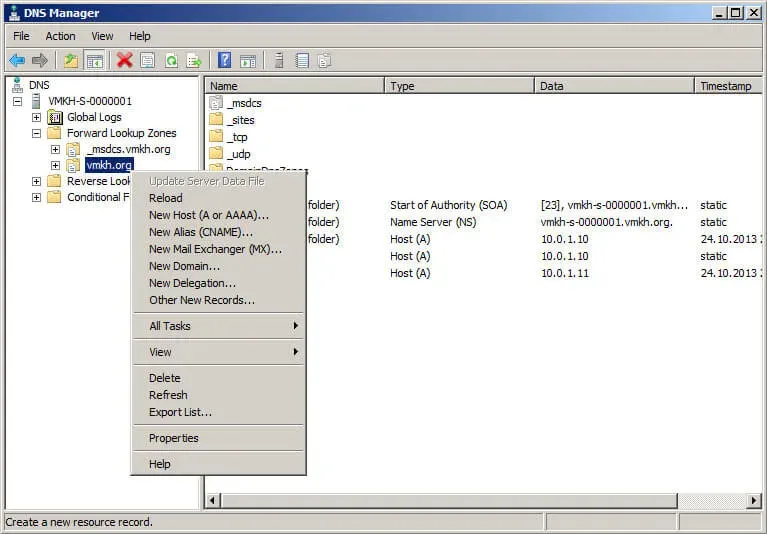
Task: Select Export List... in context menu
Action: pyautogui.click(x=219, y=412)
